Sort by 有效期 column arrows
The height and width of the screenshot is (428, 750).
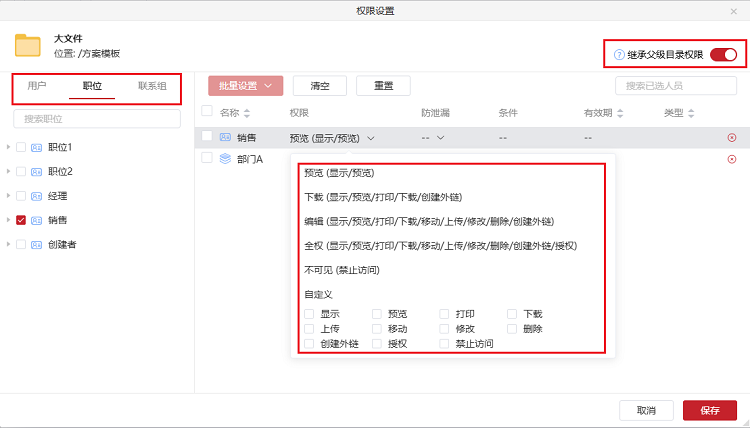(x=620, y=113)
